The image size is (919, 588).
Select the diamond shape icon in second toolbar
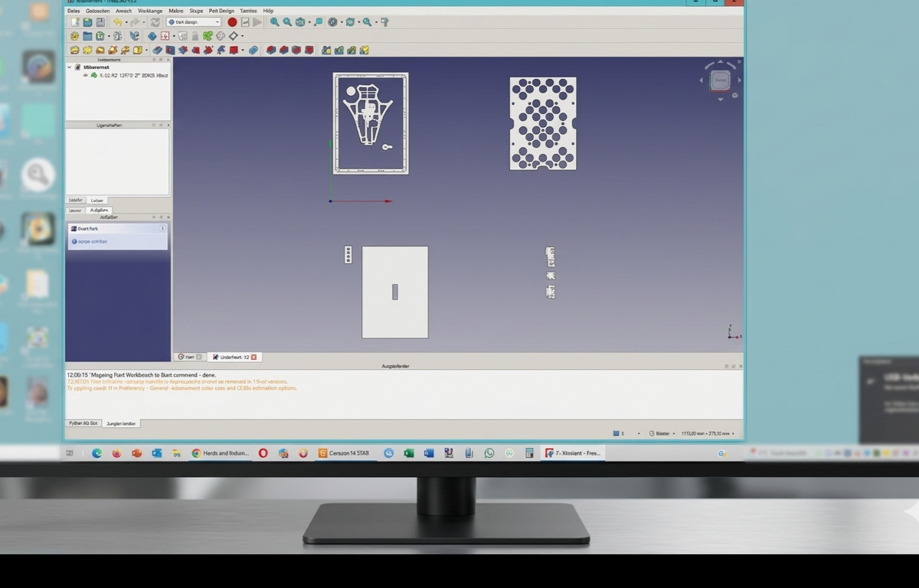[233, 36]
